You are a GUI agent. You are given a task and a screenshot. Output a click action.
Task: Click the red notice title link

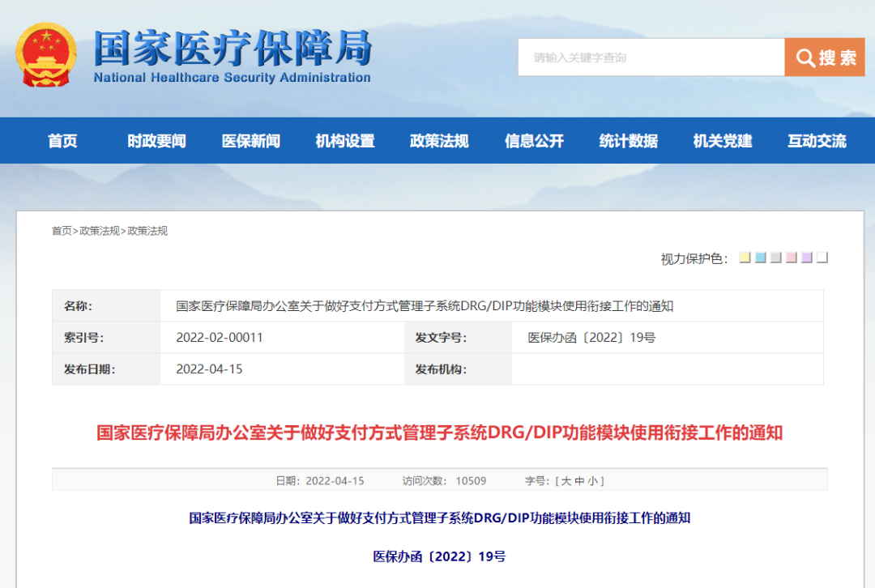tap(437, 432)
